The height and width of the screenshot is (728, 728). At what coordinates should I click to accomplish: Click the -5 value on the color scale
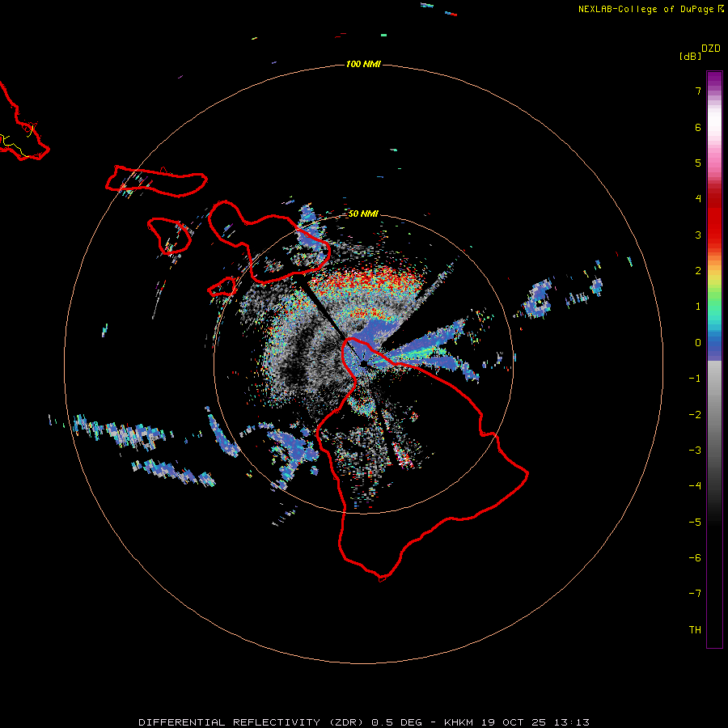695,523
